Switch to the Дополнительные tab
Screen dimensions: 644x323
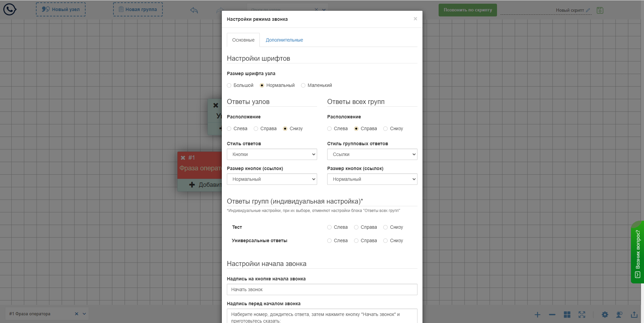click(x=284, y=40)
